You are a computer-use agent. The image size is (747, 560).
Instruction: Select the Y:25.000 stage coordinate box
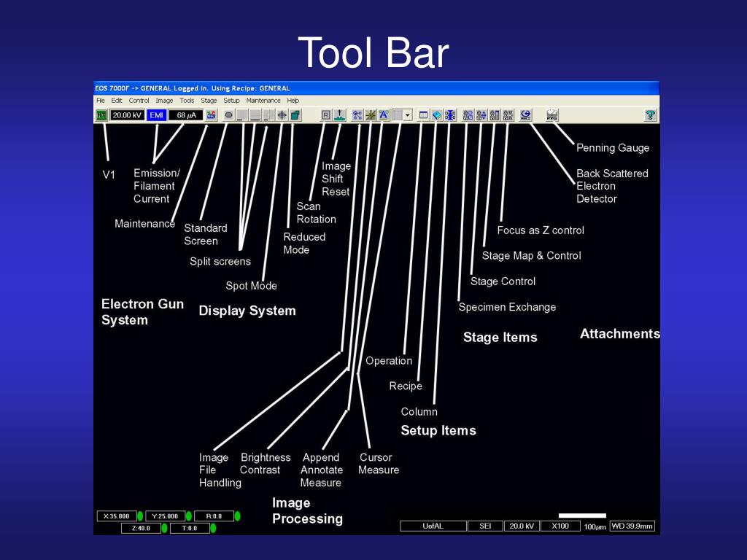coord(166,516)
